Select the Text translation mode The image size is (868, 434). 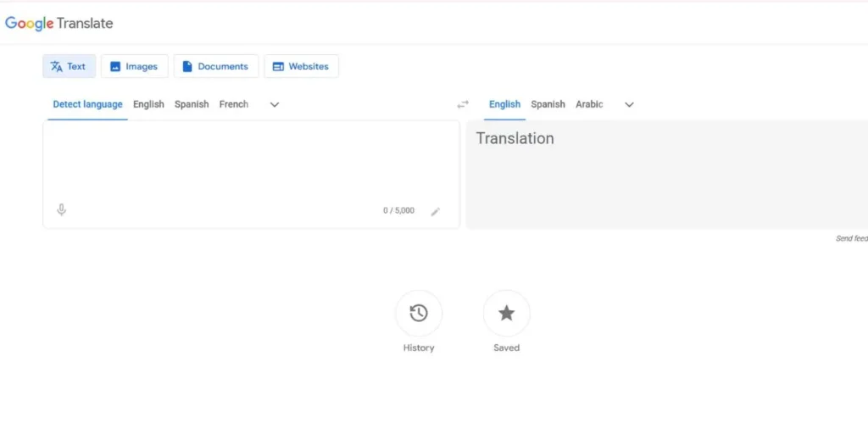pyautogui.click(x=70, y=66)
